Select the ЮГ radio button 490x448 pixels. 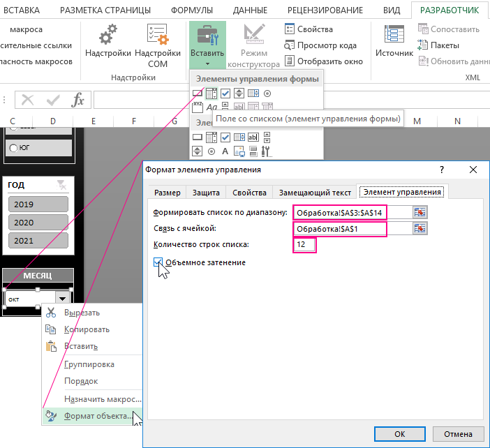click(13, 147)
